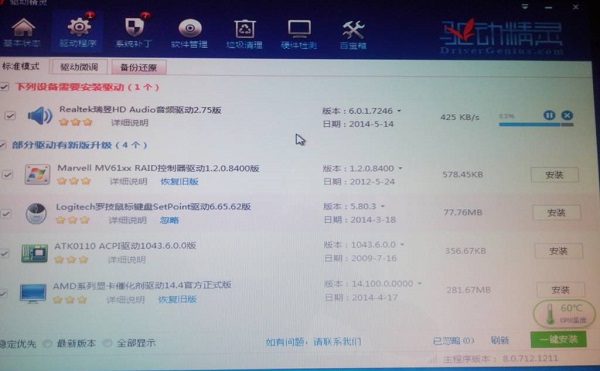Image resolution: width=600 pixels, height=371 pixels.
Task: Expand Realtek version 6.0.1.7246 dropdown
Action: click(x=399, y=111)
